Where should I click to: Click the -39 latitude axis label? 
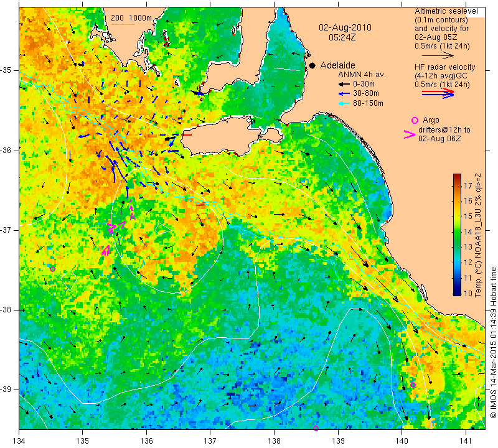6,390
